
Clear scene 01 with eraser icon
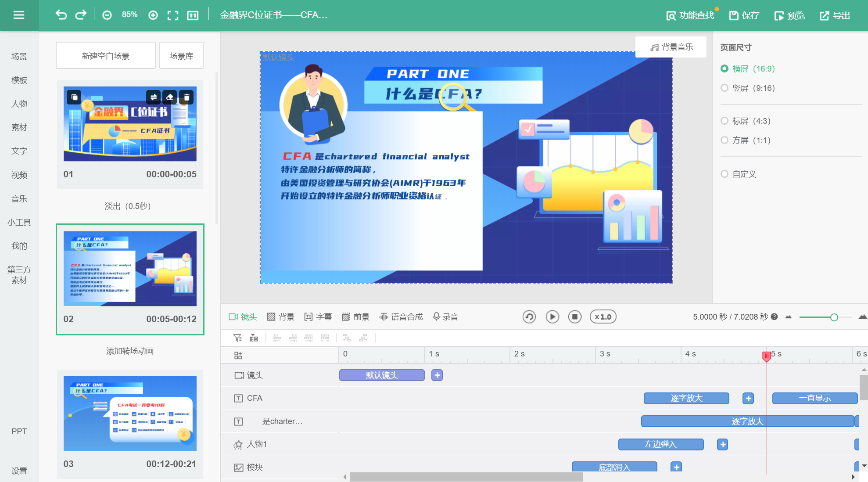tap(170, 97)
